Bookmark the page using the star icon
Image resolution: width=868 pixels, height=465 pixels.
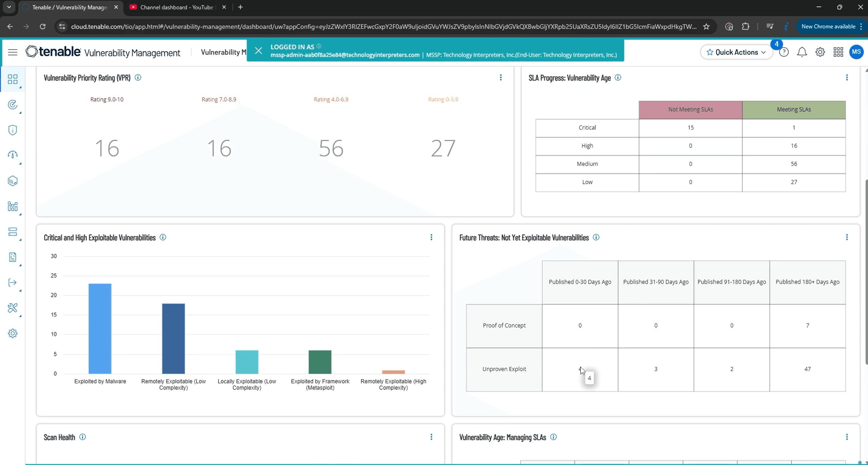(x=706, y=27)
